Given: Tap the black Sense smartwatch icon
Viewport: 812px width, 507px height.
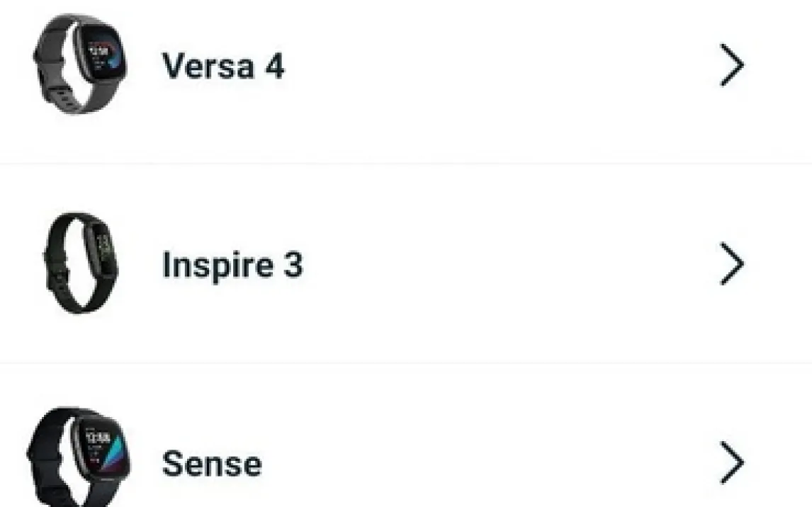Looking at the screenshot, I should pos(79,457).
